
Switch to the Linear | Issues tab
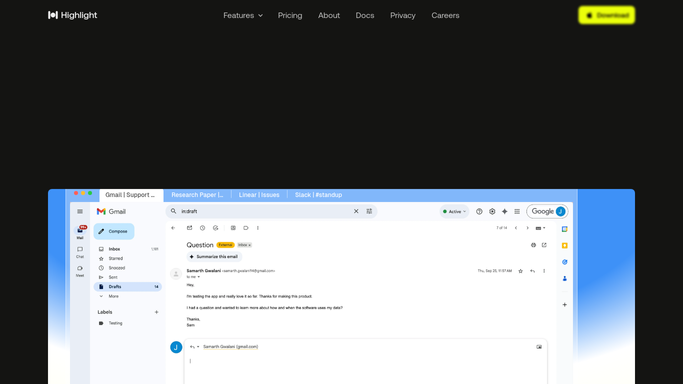tap(259, 195)
